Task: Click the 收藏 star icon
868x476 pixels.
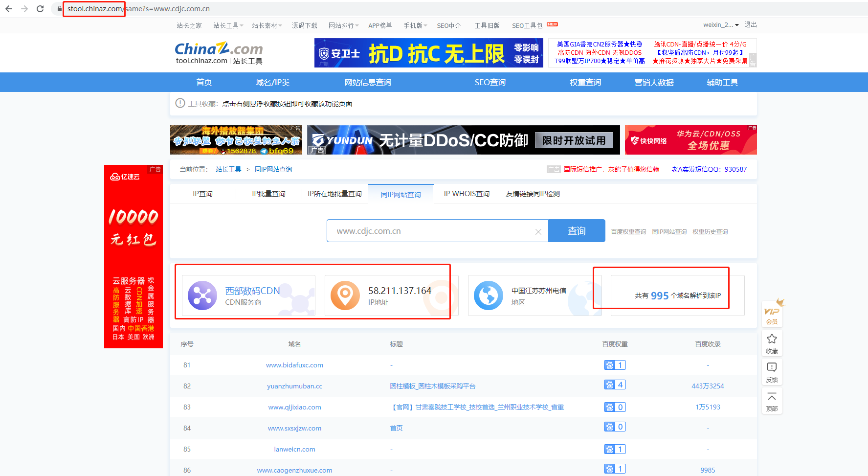Action: (772, 343)
